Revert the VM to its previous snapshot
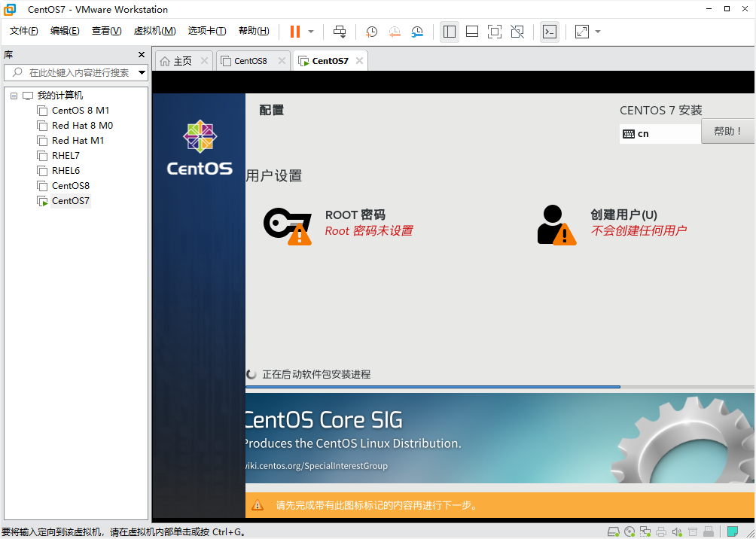Viewport: 756px width, 539px height. click(x=395, y=32)
